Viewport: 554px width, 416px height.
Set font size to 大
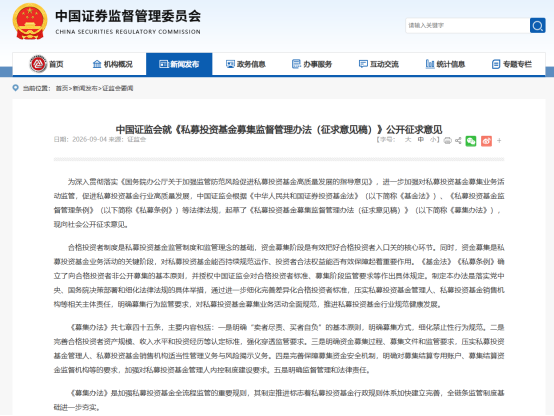(x=408, y=140)
